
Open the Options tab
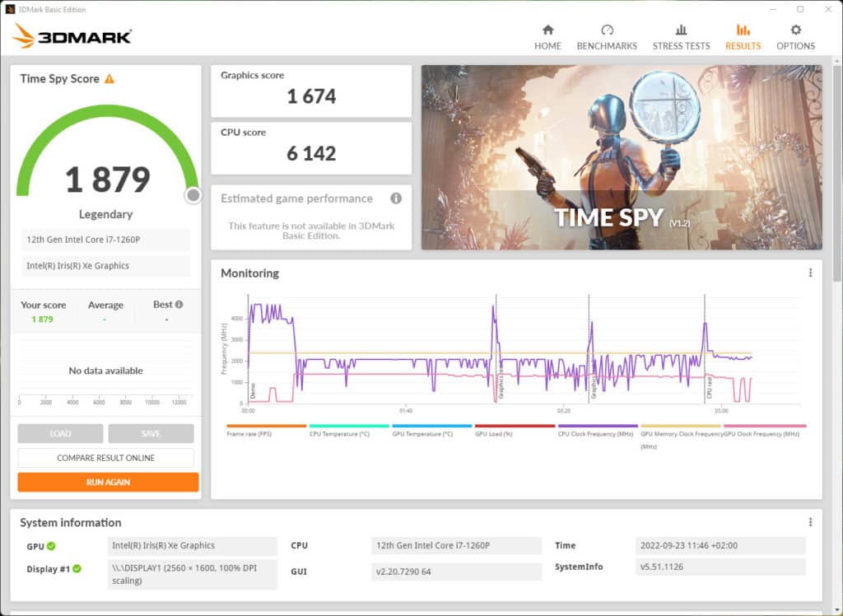coord(796,37)
